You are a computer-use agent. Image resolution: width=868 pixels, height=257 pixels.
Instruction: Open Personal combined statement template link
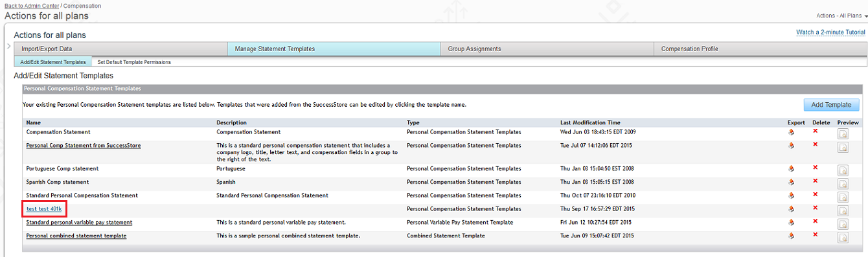click(76, 236)
